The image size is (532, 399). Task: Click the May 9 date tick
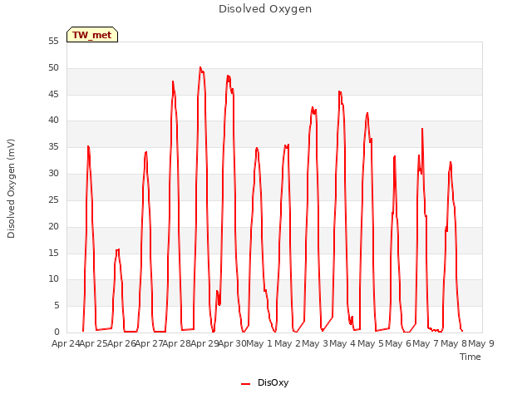pos(481,343)
